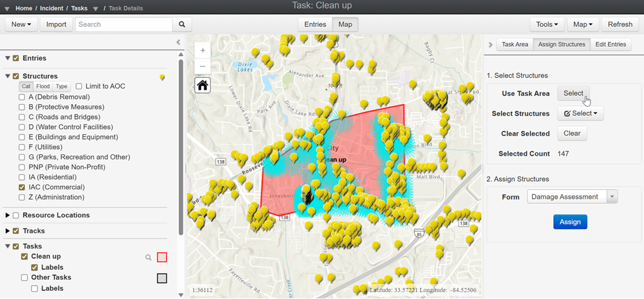The image size is (644, 299).
Task: Return map to home extent
Action: 203,86
